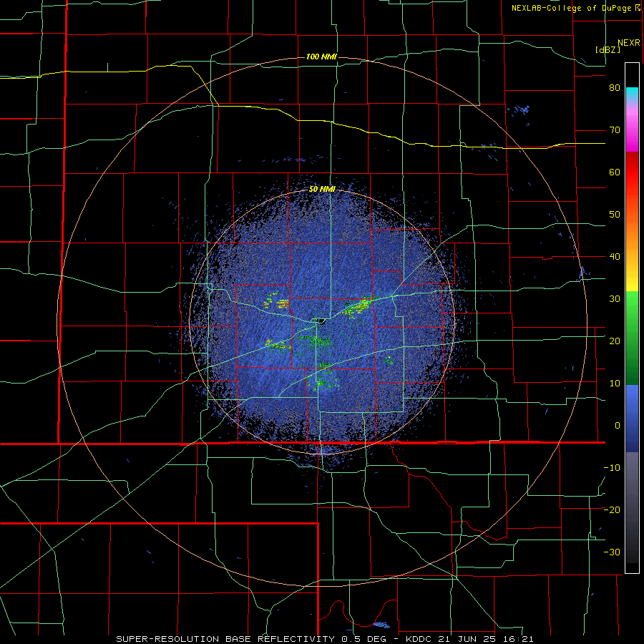This screenshot has width=644, height=644.
Task: Click the 60 value on the dBZ scale
Action: point(615,172)
